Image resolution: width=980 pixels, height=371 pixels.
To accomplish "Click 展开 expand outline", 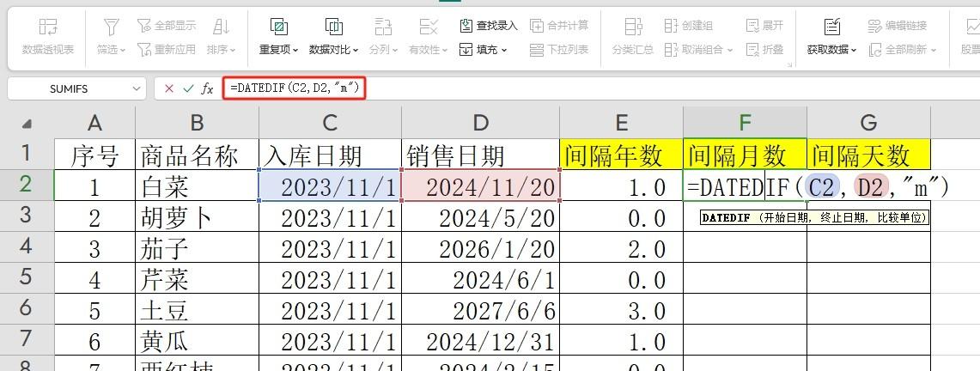I will coord(765,26).
